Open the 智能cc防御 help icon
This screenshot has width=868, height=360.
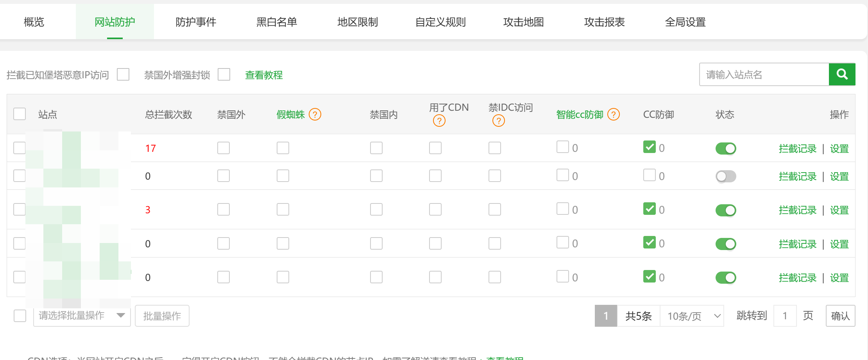click(x=614, y=114)
